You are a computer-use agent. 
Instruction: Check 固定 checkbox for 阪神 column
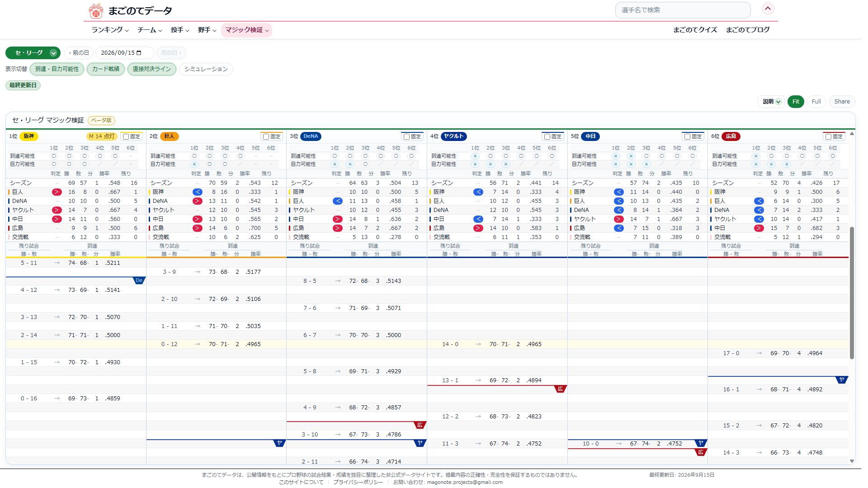tap(126, 136)
